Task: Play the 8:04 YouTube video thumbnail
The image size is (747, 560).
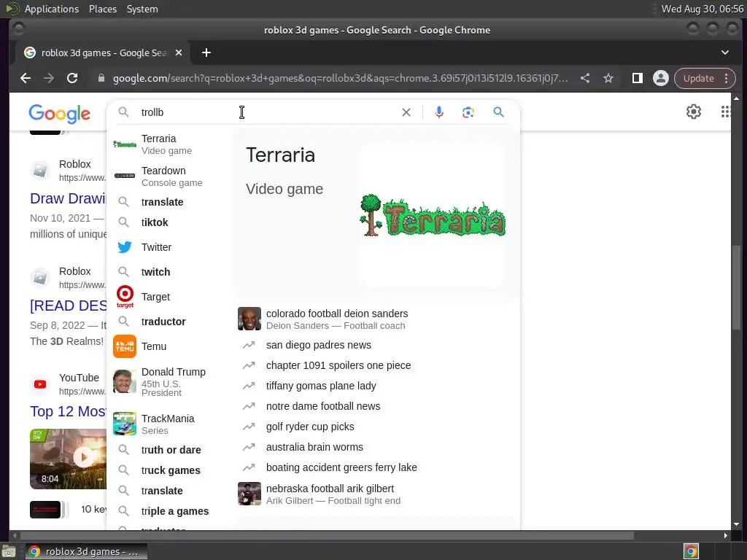Action: (68, 459)
